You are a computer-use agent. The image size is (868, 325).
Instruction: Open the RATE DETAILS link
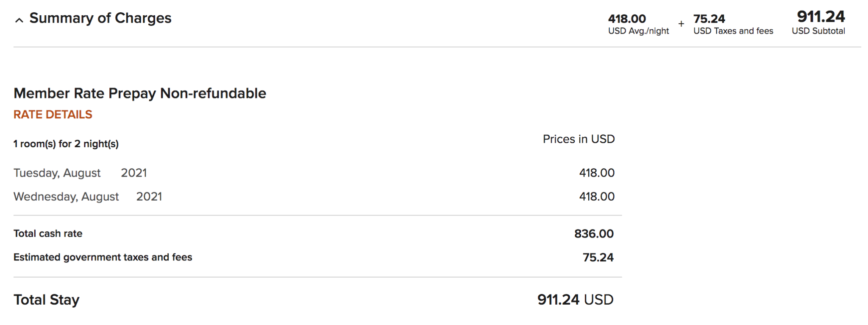point(53,115)
